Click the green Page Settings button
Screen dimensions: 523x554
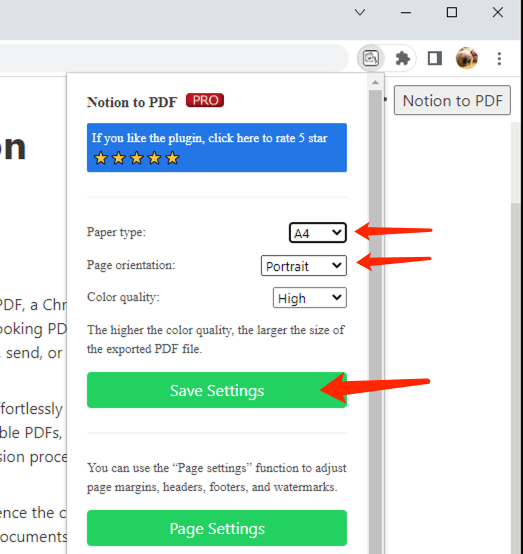[x=217, y=528]
